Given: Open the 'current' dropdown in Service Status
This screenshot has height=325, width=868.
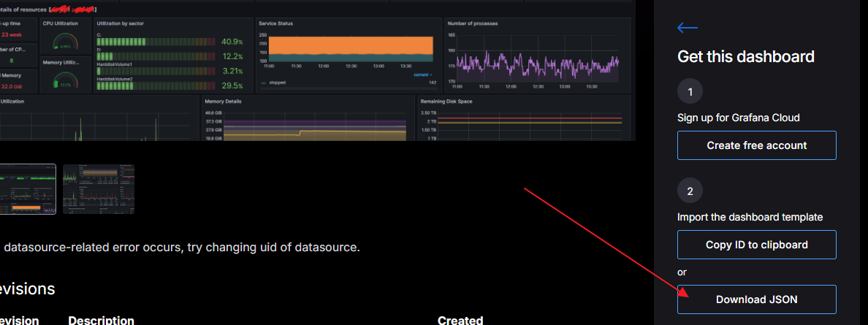Looking at the screenshot, I should click(423, 74).
